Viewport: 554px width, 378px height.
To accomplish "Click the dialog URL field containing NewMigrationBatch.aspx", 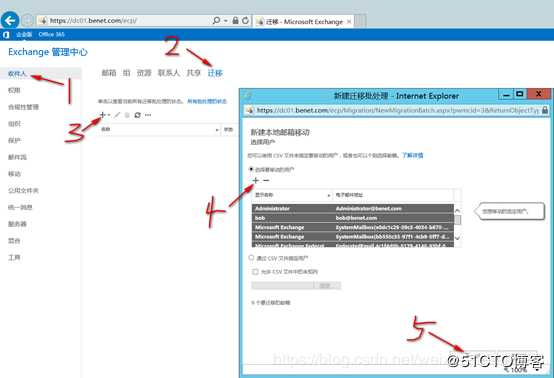I will tap(398, 110).
